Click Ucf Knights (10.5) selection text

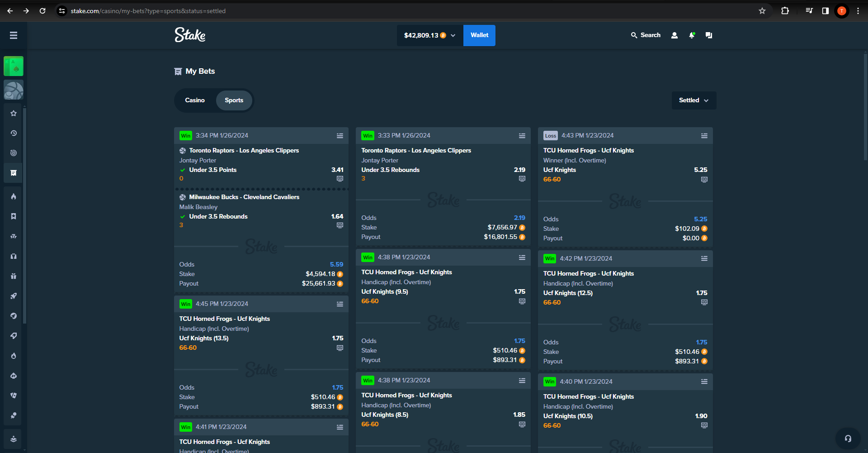pyautogui.click(x=568, y=416)
